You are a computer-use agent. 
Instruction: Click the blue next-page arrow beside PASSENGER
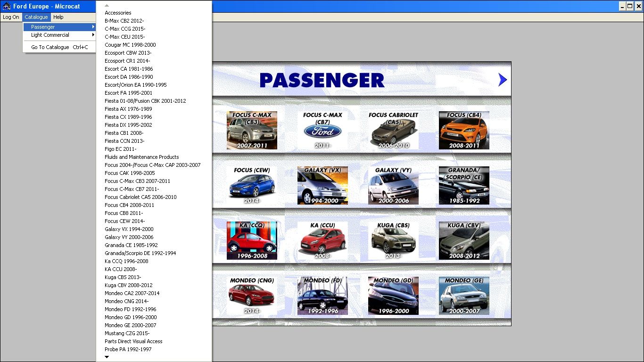503,80
